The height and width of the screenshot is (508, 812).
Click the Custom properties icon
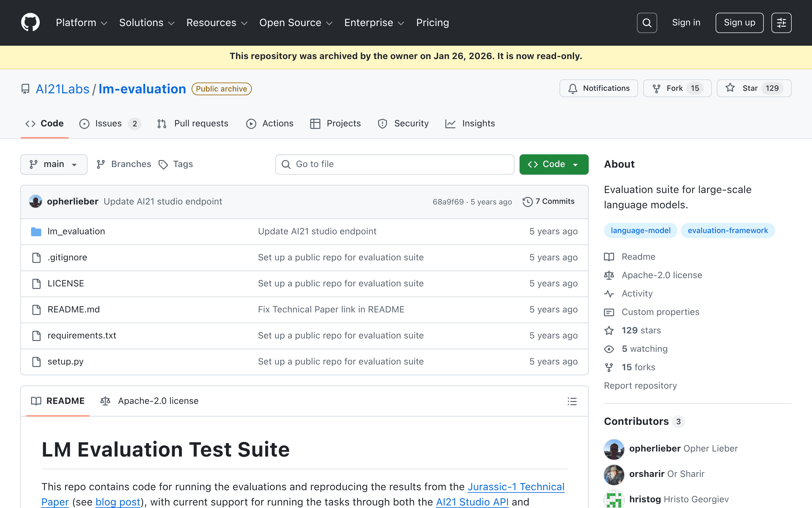click(x=609, y=312)
